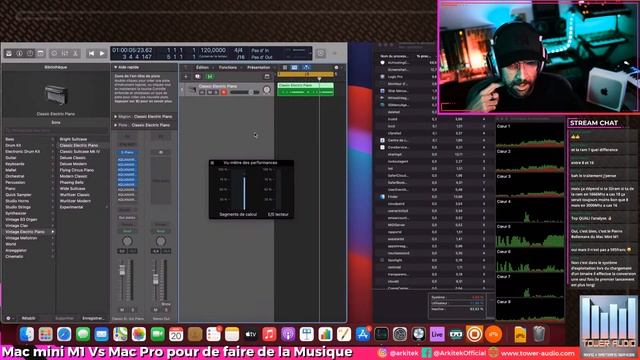The height and width of the screenshot is (360, 640).
Task: Click the duplicate track button
Action: (198, 76)
